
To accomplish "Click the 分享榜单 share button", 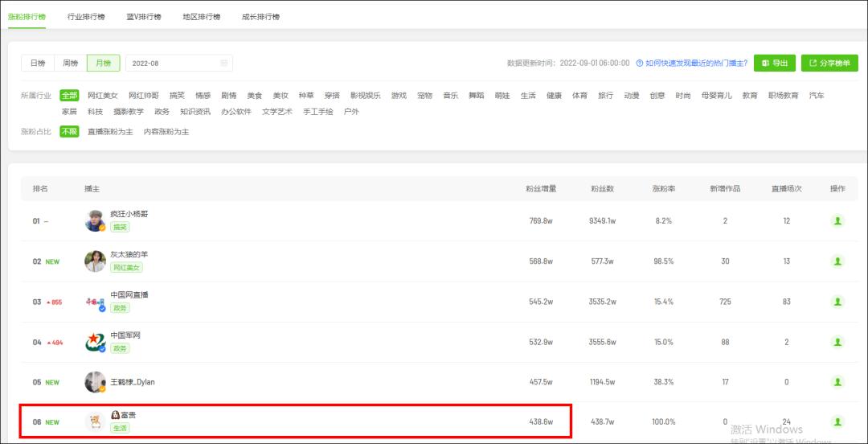I will pyautogui.click(x=829, y=64).
